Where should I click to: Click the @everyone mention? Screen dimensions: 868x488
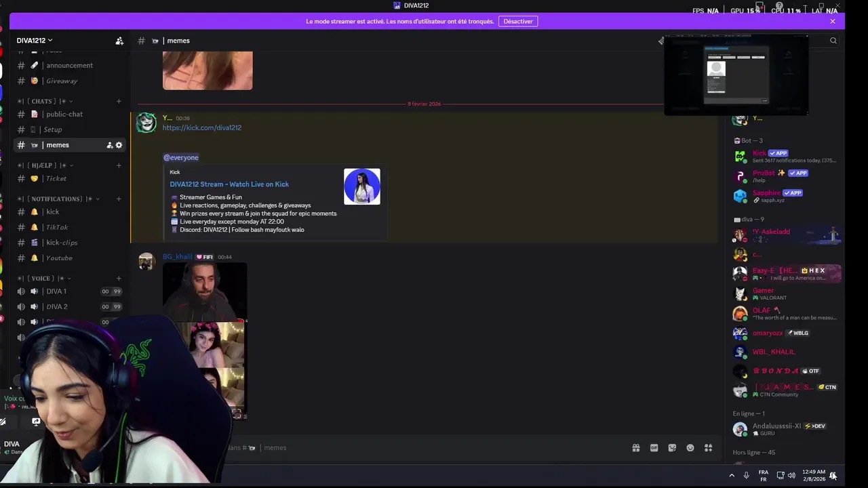[181, 157]
